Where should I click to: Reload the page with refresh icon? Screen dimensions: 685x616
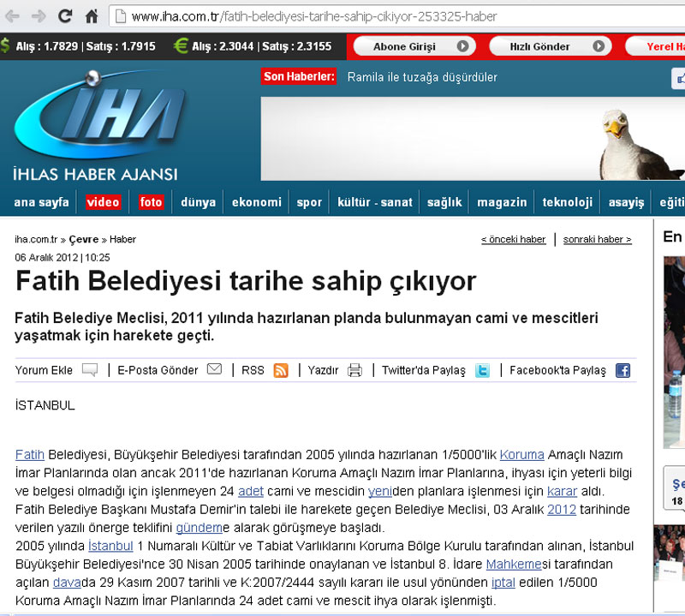click(65, 16)
